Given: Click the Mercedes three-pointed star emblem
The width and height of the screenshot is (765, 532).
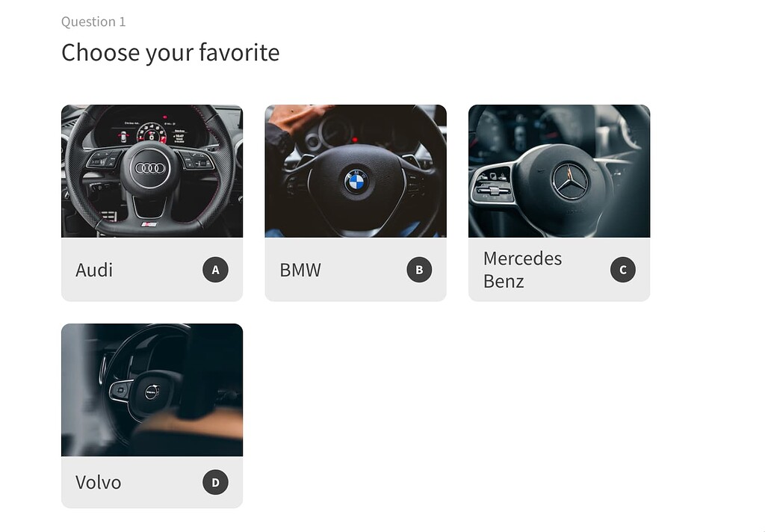Looking at the screenshot, I should coord(570,182).
